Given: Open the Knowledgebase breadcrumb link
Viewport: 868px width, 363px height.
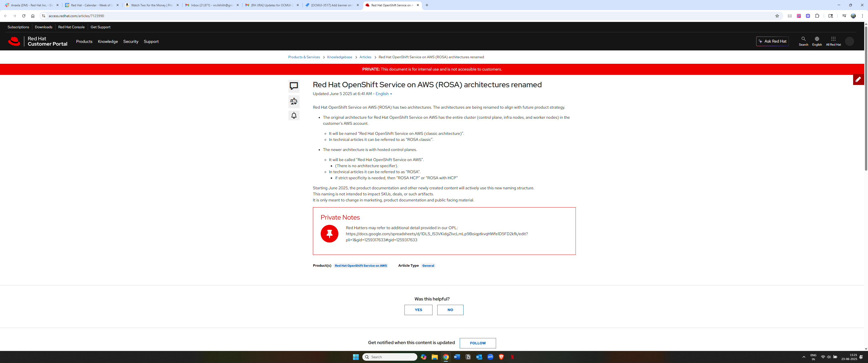Looking at the screenshot, I should pos(339,57).
